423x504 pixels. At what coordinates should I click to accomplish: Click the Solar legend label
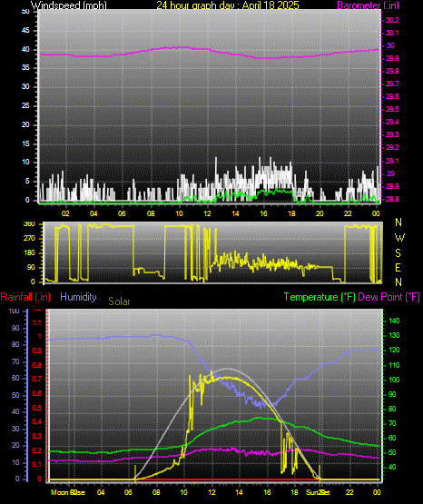click(119, 301)
